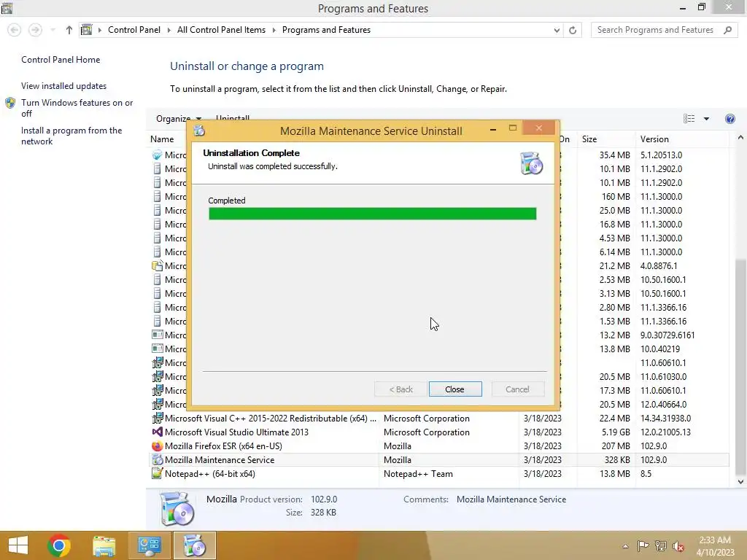Open File Explorer from taskbar
Image resolution: width=747 pixels, height=560 pixels.
pos(104,545)
